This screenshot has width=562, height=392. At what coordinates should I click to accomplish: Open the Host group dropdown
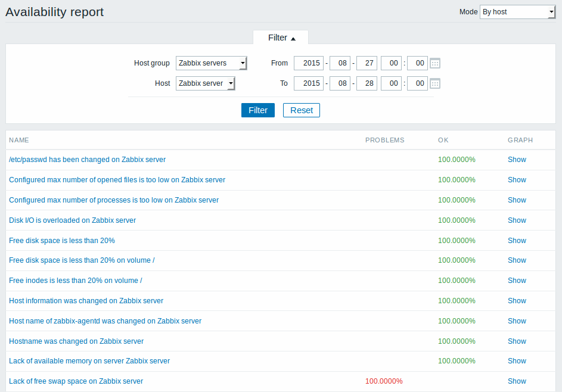tap(211, 63)
